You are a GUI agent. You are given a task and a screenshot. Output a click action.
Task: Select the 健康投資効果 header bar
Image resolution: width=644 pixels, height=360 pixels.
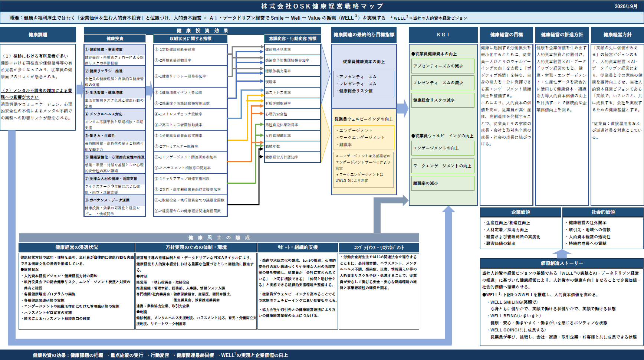[x=203, y=30]
